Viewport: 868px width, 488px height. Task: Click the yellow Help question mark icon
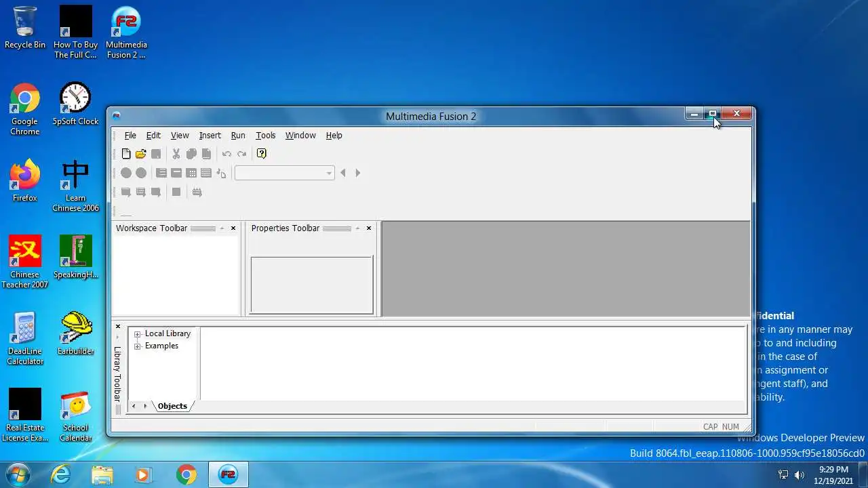click(x=262, y=154)
